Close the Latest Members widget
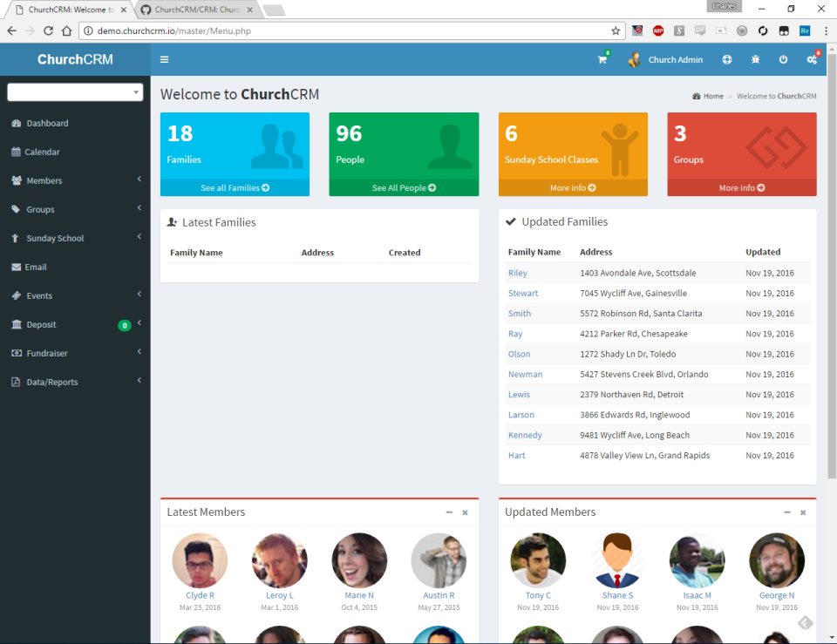The image size is (837, 644). [x=465, y=512]
